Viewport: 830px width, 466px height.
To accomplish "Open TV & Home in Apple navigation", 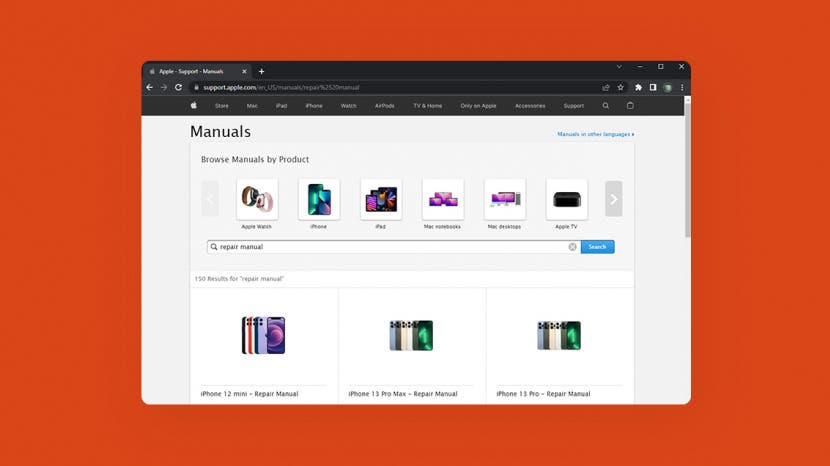I will pyautogui.click(x=428, y=106).
